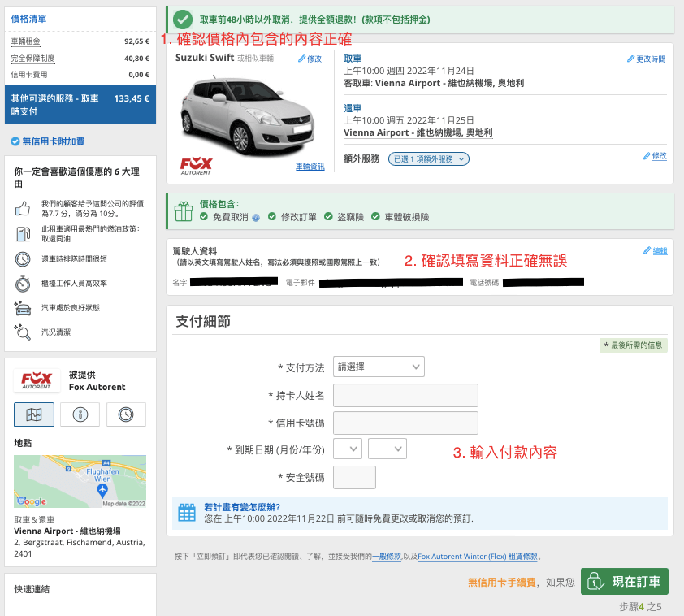The height and width of the screenshot is (616, 684).
Task: Click the stopwatch icon beside 櫃檯工作人員高效率
Action: (23, 284)
